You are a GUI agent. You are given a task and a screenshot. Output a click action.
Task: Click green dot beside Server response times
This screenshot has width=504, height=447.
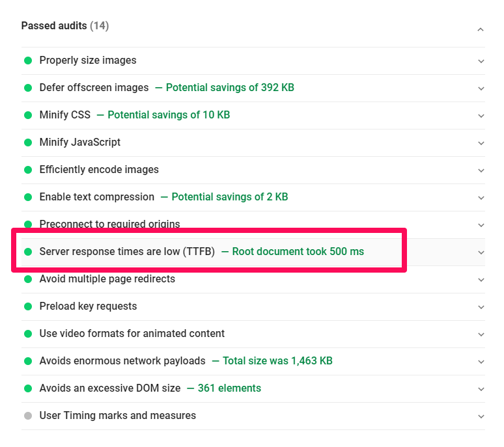28,252
